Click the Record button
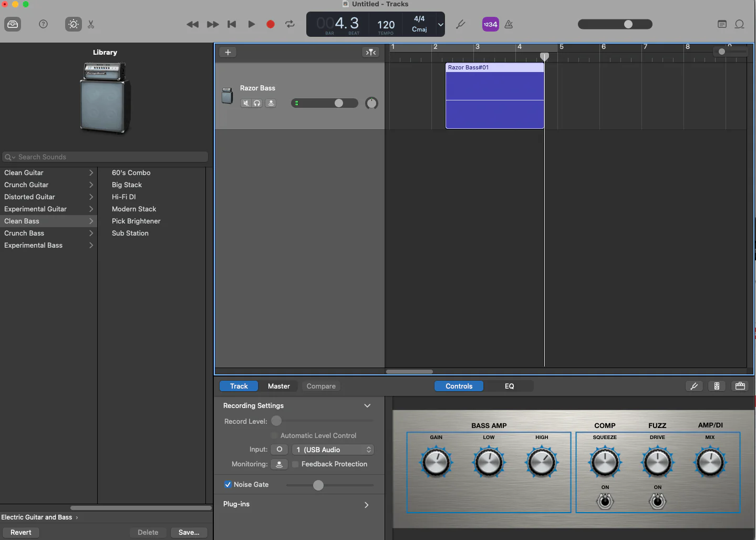Viewport: 756px width, 540px height. coord(271,24)
